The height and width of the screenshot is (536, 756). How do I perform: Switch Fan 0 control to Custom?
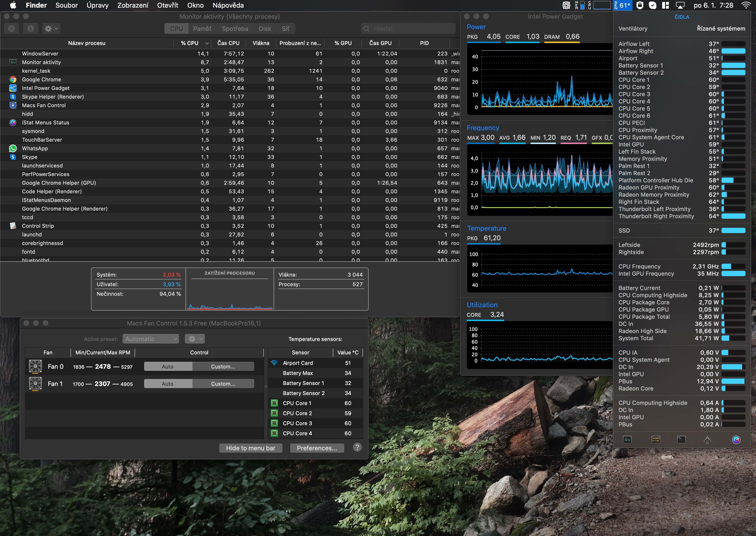coord(223,366)
